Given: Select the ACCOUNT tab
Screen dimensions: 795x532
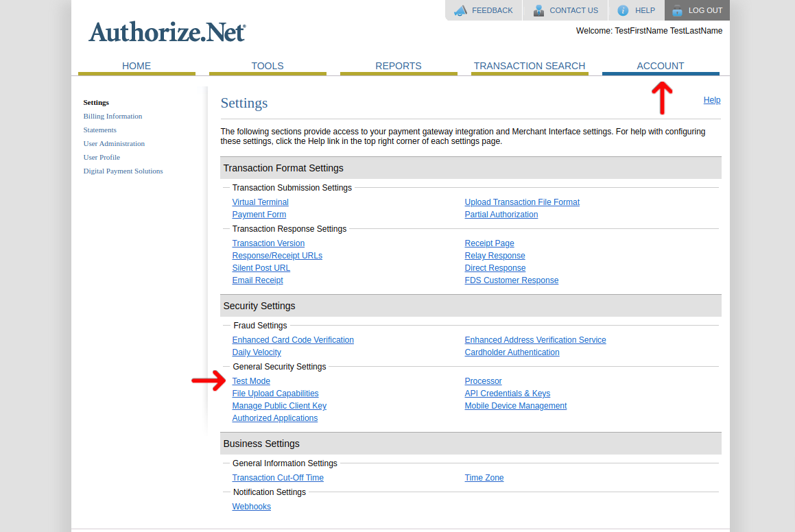Looking at the screenshot, I should (x=661, y=66).
